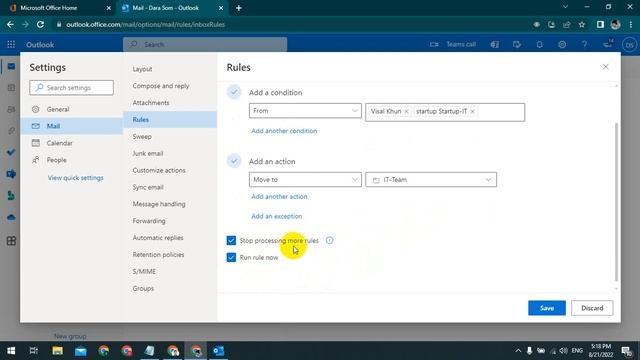Click Add another action link
The height and width of the screenshot is (360, 640).
coord(279,196)
